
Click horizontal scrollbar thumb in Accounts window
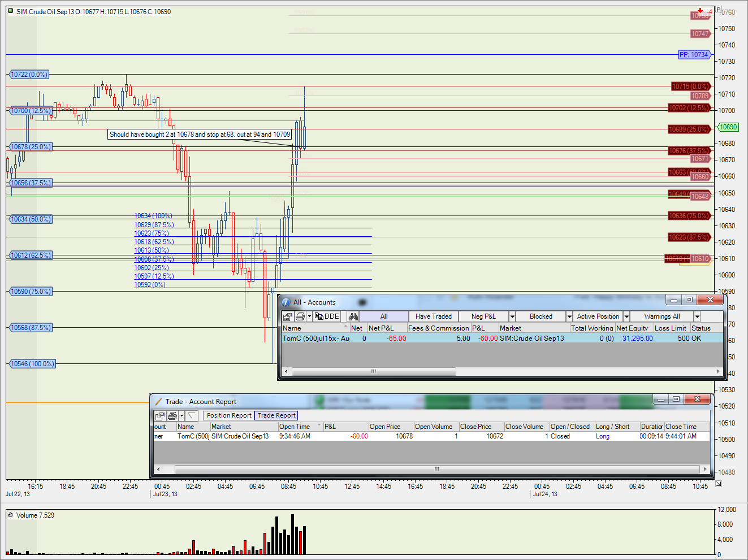click(374, 371)
